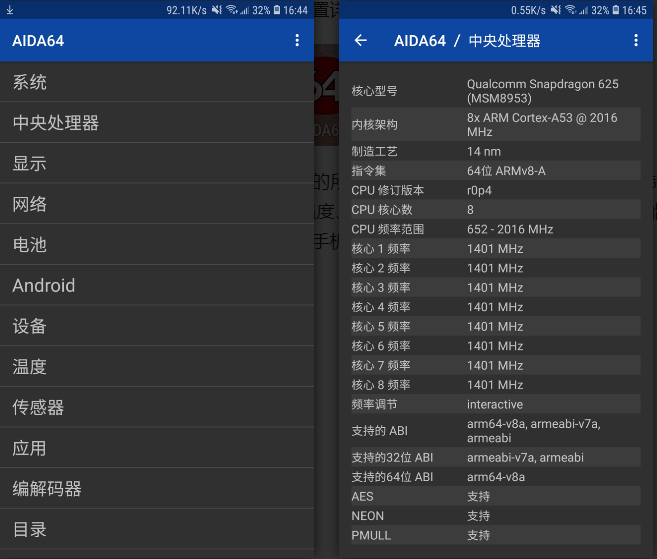Select the CPU 核心数 row
The width and height of the screenshot is (657, 559).
496,210
